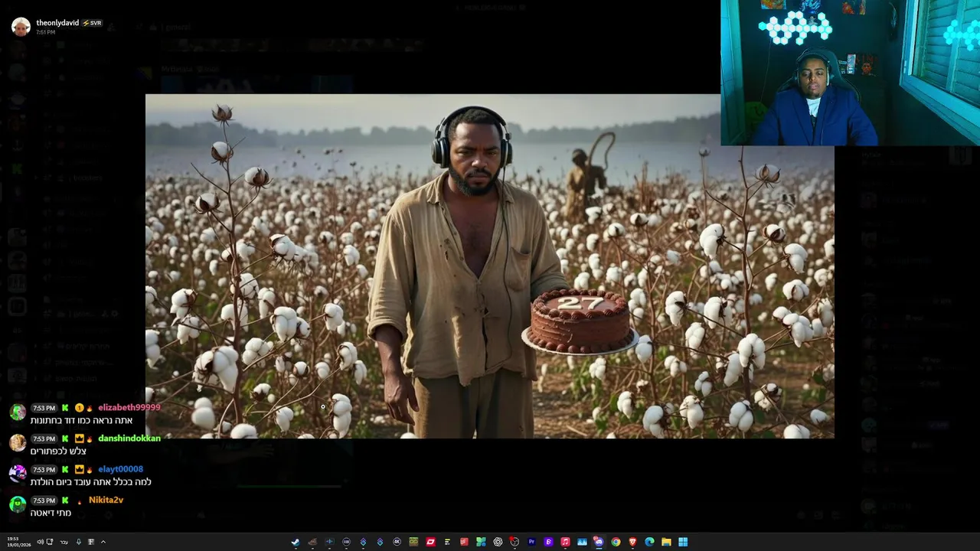Click the crown badge beside danshindokkan
The height and width of the screenshot is (551, 980).
point(79,439)
